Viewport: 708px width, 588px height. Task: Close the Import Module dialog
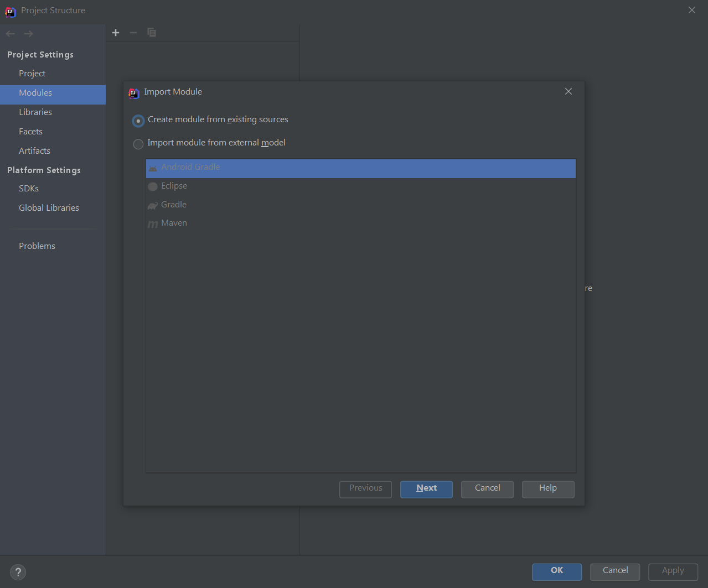coord(569,91)
